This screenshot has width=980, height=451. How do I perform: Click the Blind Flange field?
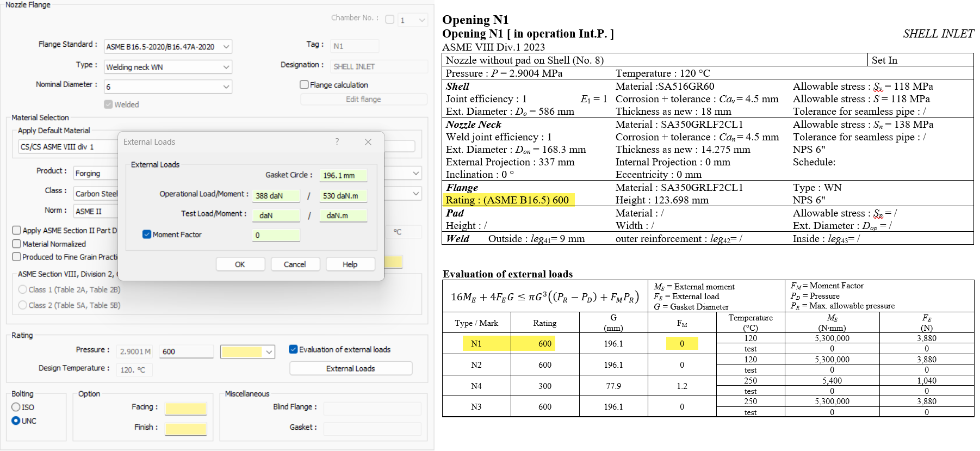pos(373,409)
